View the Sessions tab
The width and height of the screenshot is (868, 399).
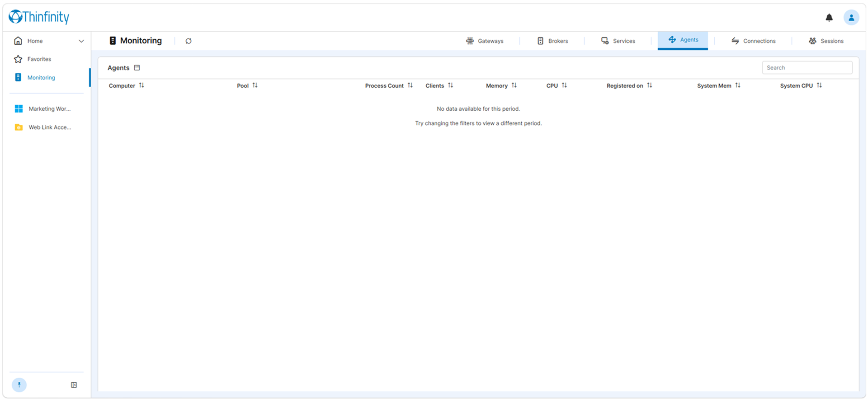click(x=826, y=41)
